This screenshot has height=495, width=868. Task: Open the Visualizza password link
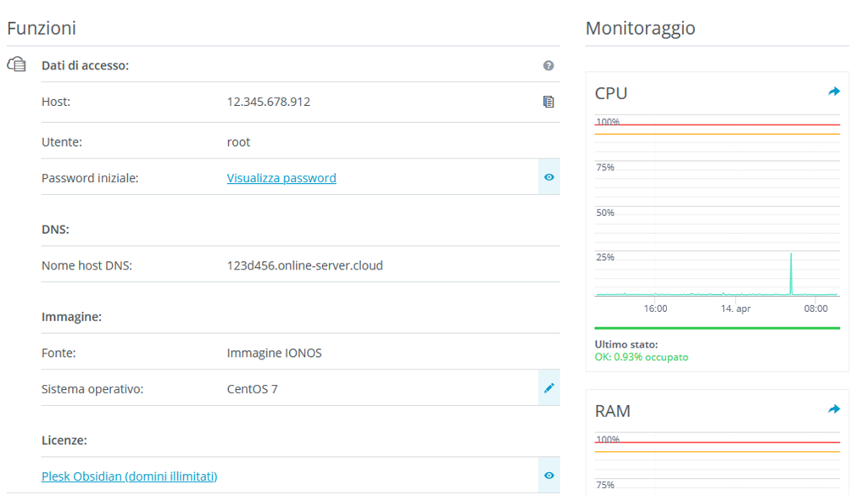tap(281, 178)
